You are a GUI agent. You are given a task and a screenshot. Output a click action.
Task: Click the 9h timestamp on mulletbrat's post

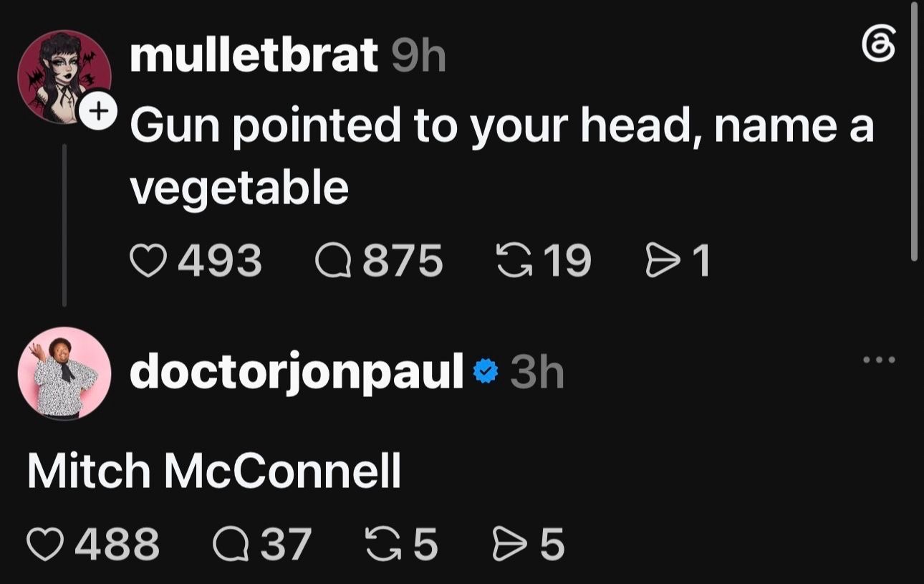(x=419, y=56)
